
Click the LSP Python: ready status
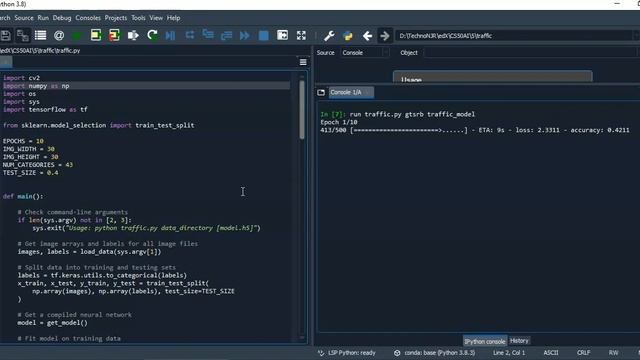pos(351,353)
